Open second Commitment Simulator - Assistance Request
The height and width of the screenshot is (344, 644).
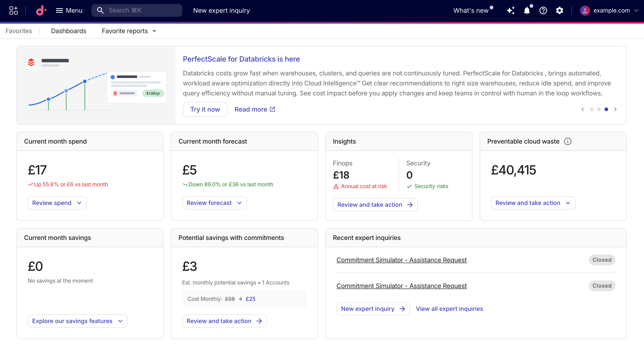401,286
